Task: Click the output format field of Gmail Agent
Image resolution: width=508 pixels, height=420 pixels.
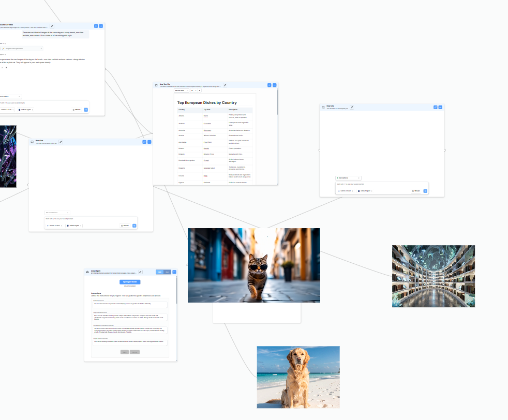Action: pyautogui.click(x=130, y=342)
